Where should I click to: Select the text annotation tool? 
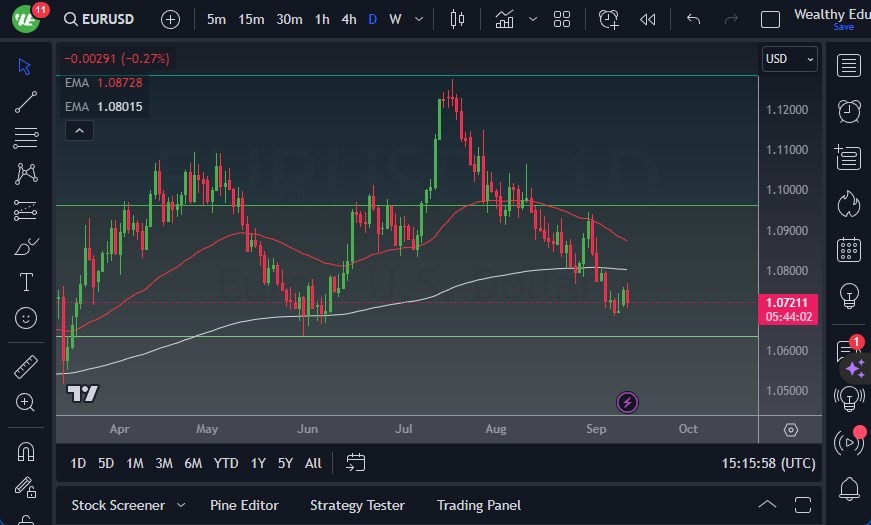[26, 282]
